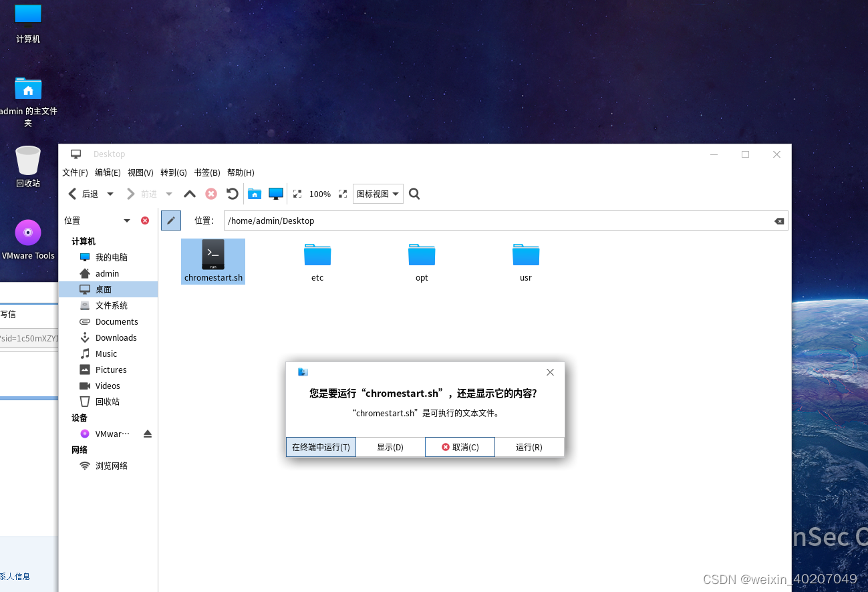Select 我的电脑 in the sidebar
The image size is (868, 592).
point(108,257)
